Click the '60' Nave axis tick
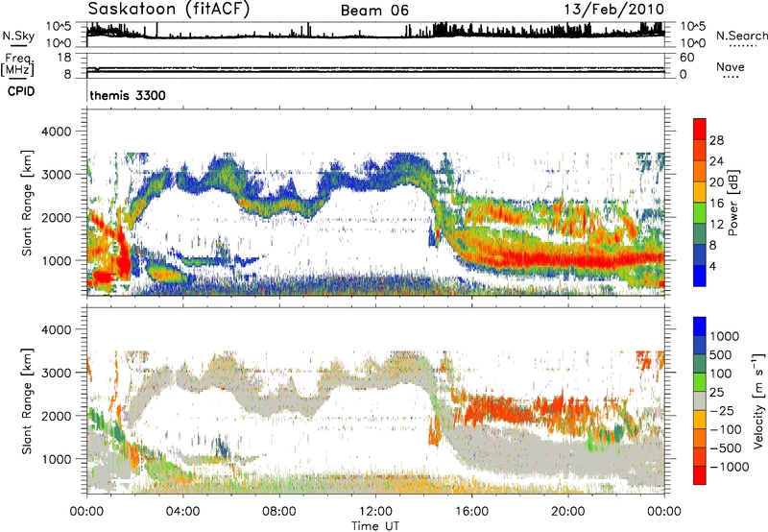 [x=686, y=58]
